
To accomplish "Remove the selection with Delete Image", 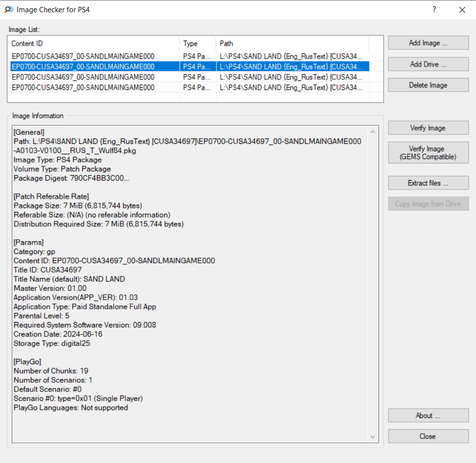I will [x=428, y=85].
